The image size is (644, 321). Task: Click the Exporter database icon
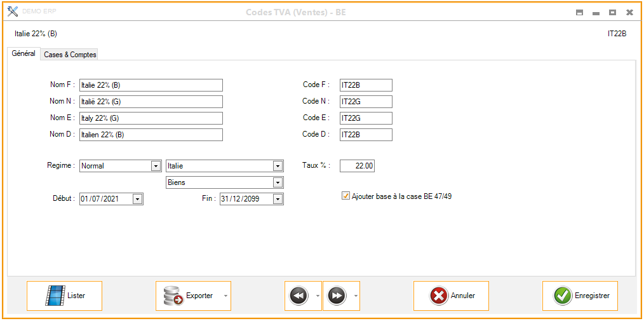[173, 296]
